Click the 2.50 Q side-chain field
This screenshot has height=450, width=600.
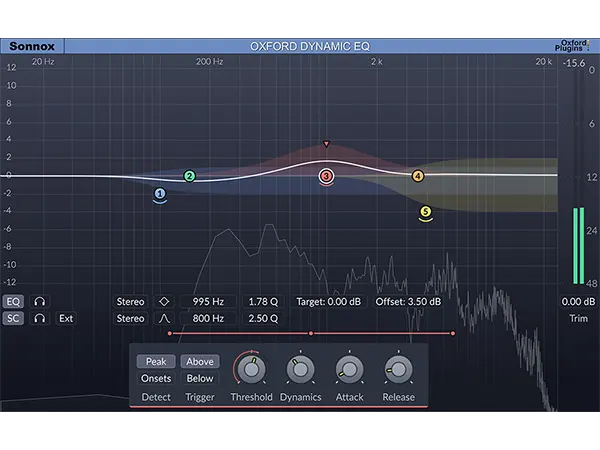click(263, 318)
